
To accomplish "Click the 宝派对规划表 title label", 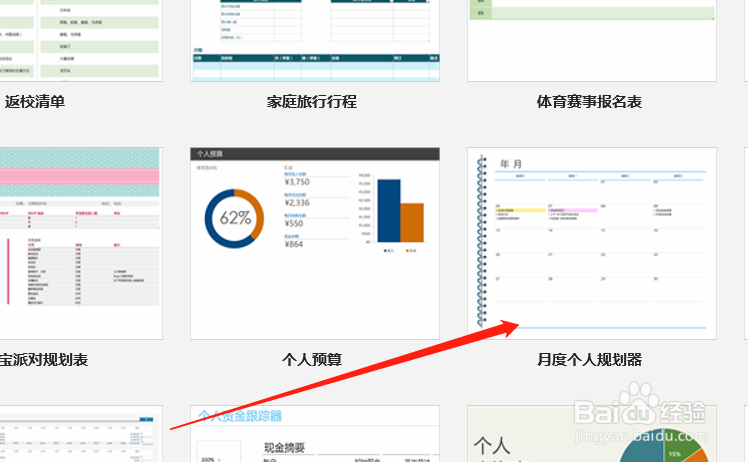I will 44,360.
